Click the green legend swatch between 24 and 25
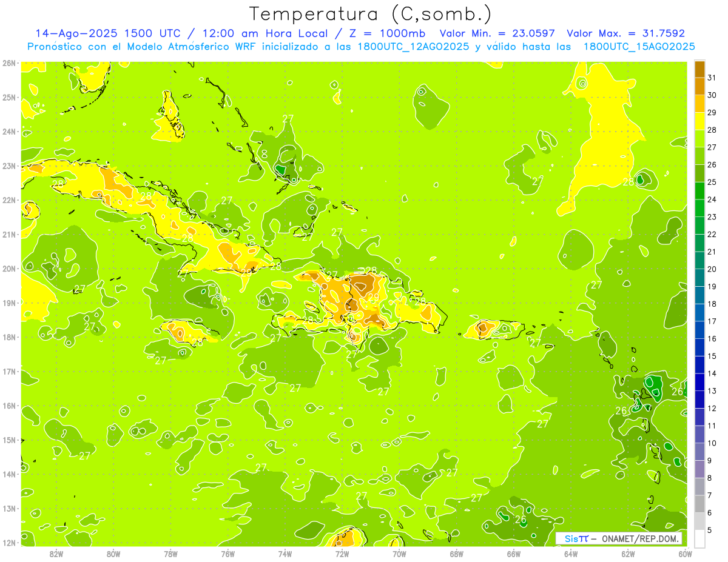728x562 pixels. [x=699, y=191]
